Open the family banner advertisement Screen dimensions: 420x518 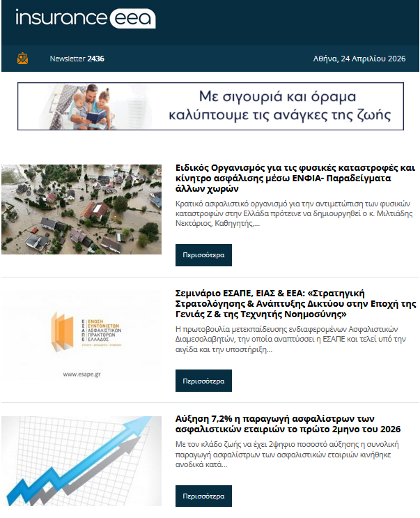tap(210, 106)
